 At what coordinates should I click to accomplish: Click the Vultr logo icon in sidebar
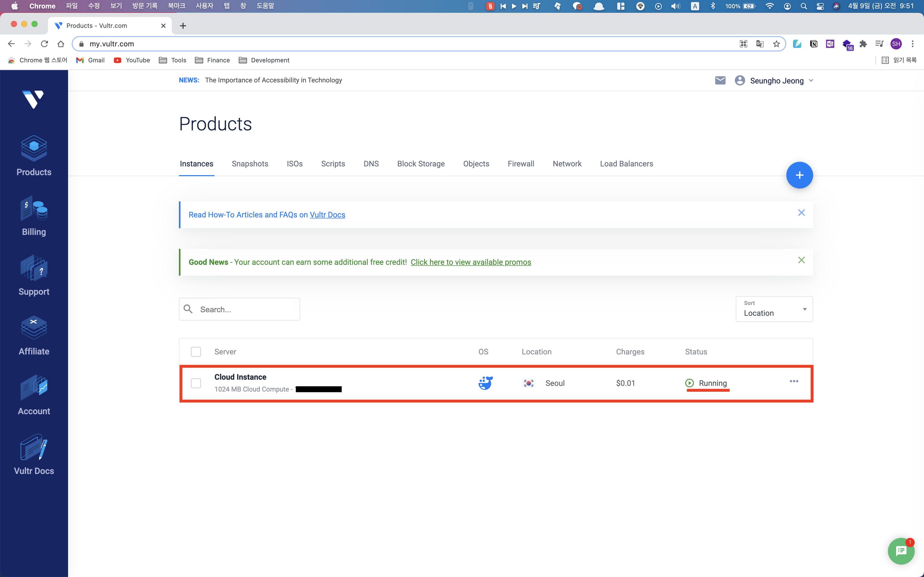coord(34,101)
